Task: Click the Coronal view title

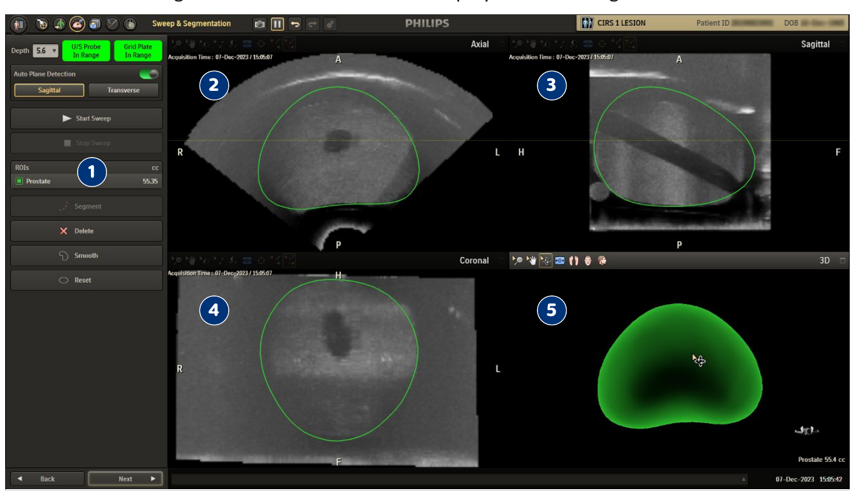Action: tap(475, 261)
